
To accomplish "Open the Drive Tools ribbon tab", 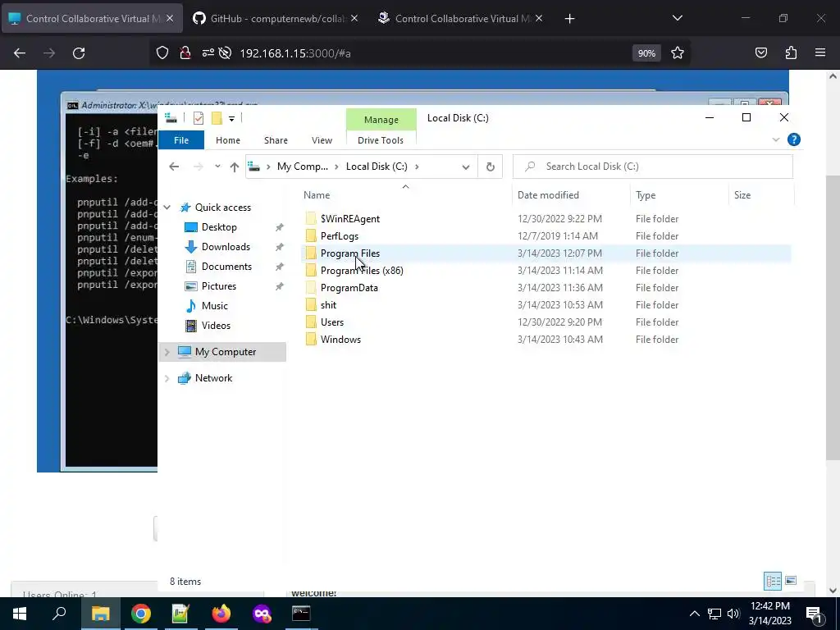I will coord(381,140).
